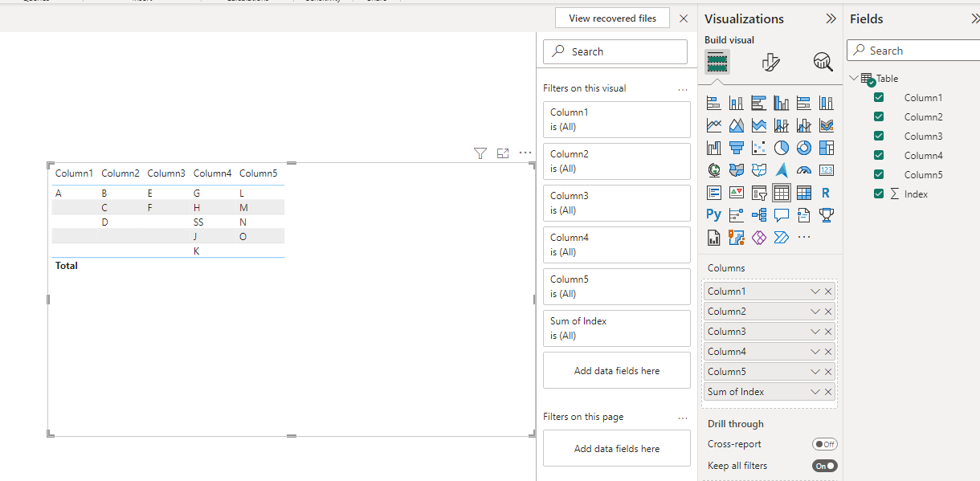Choose the stacked bar chart visual
980x481 pixels.
click(x=714, y=103)
